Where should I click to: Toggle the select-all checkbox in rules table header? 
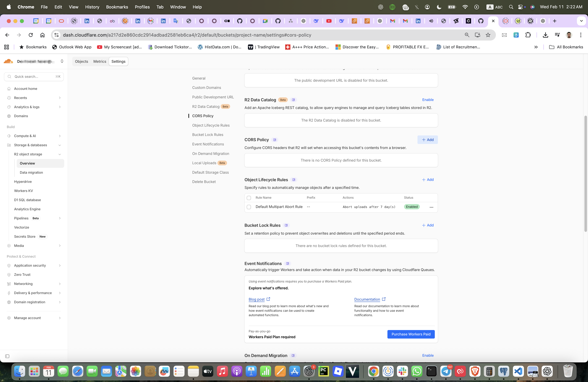tap(249, 198)
